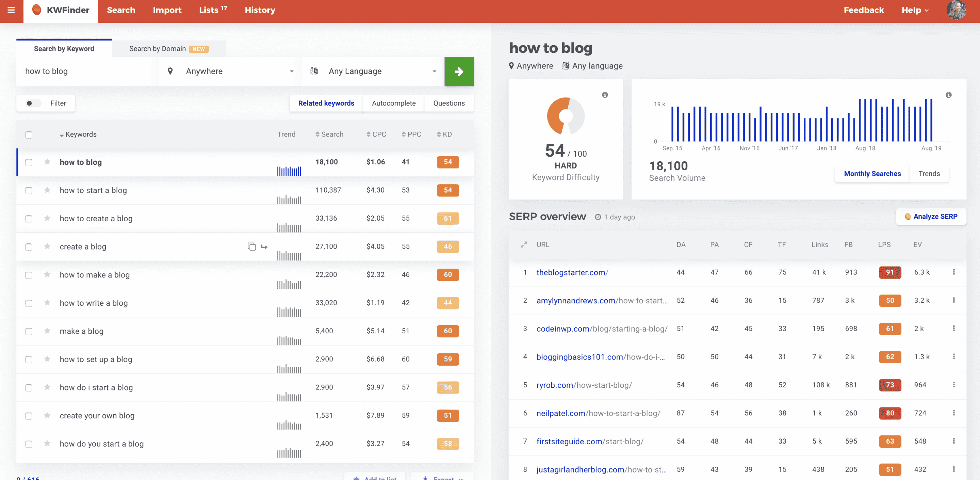Switch chart to Trends view
This screenshot has width=980, height=480.
point(929,174)
